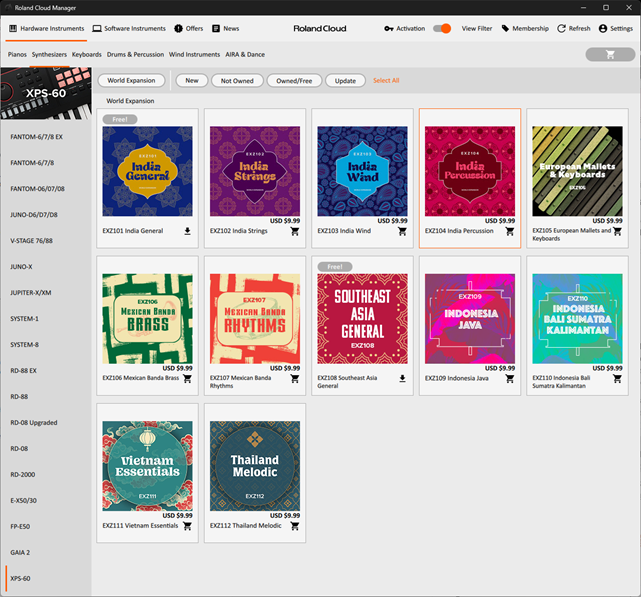Download EXZ108 Southeast Asia General
The width and height of the screenshot is (641, 597).
402,378
